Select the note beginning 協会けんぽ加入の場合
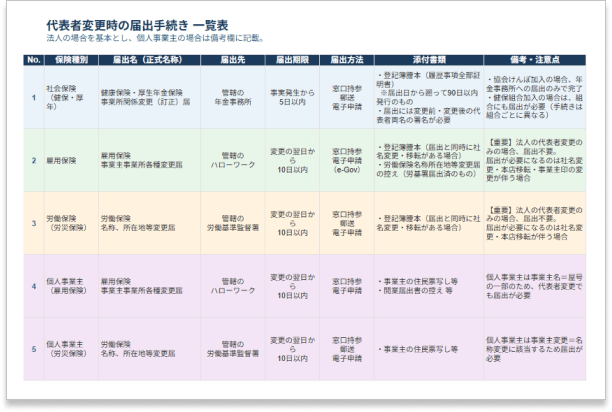The image size is (612, 412). 535,98
